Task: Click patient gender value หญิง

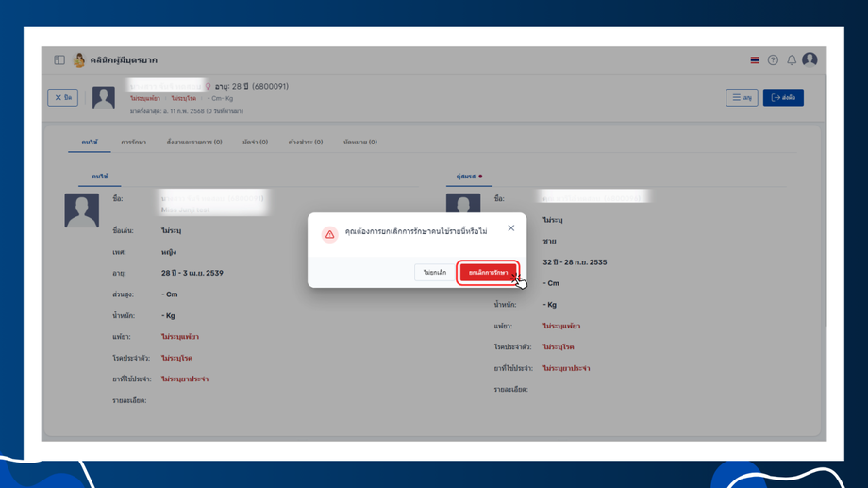Action: [x=169, y=252]
